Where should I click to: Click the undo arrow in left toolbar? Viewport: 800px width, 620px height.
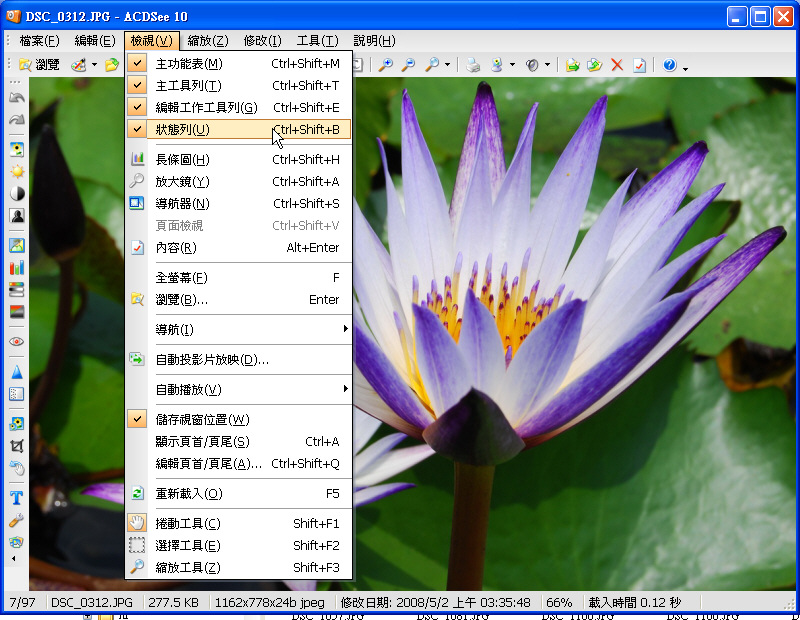point(17,98)
